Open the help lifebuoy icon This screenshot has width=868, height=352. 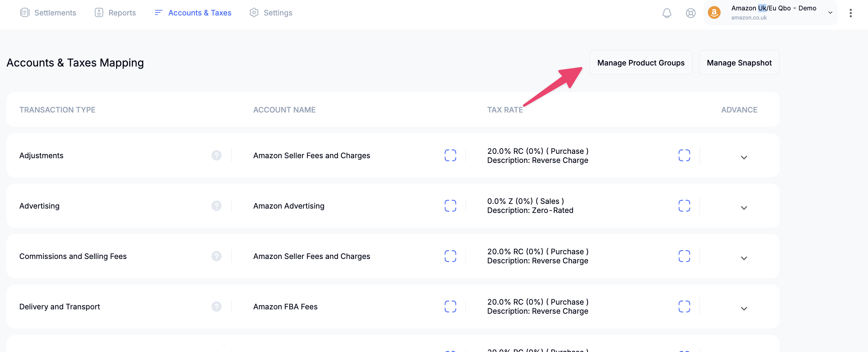pyautogui.click(x=690, y=13)
